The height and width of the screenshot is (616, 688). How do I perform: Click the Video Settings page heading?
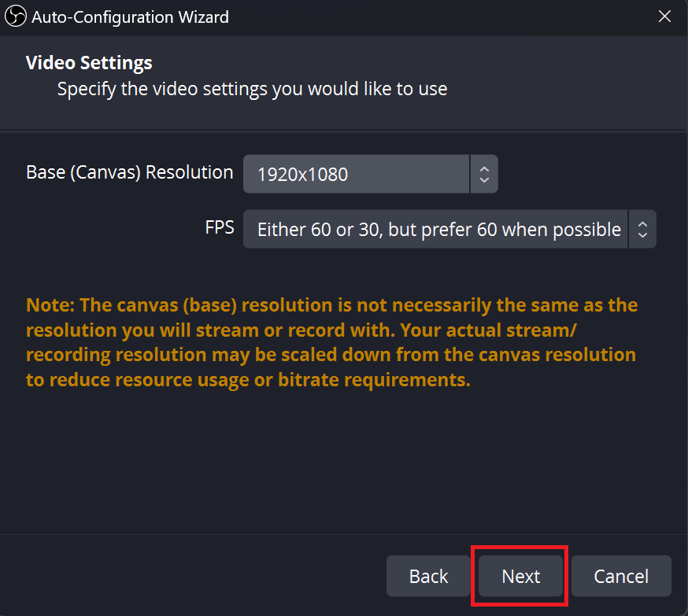click(89, 62)
